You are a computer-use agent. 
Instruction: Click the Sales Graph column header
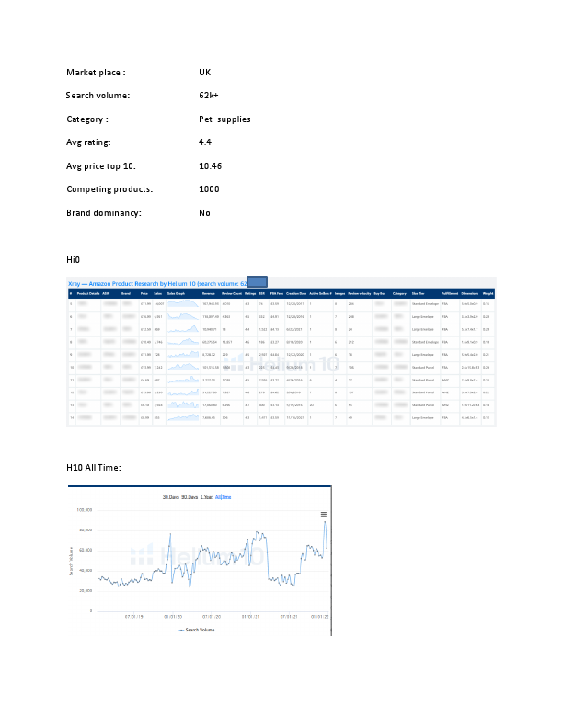pyautogui.click(x=176, y=293)
